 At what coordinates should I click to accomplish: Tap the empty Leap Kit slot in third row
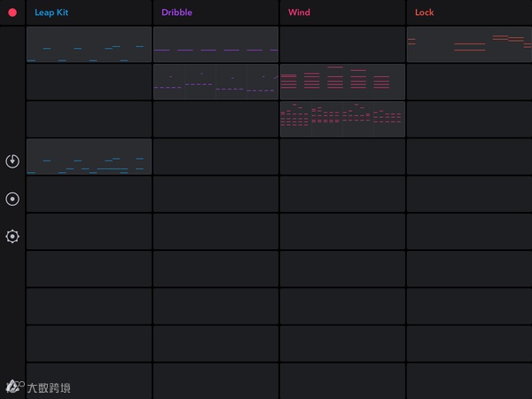tap(89, 119)
